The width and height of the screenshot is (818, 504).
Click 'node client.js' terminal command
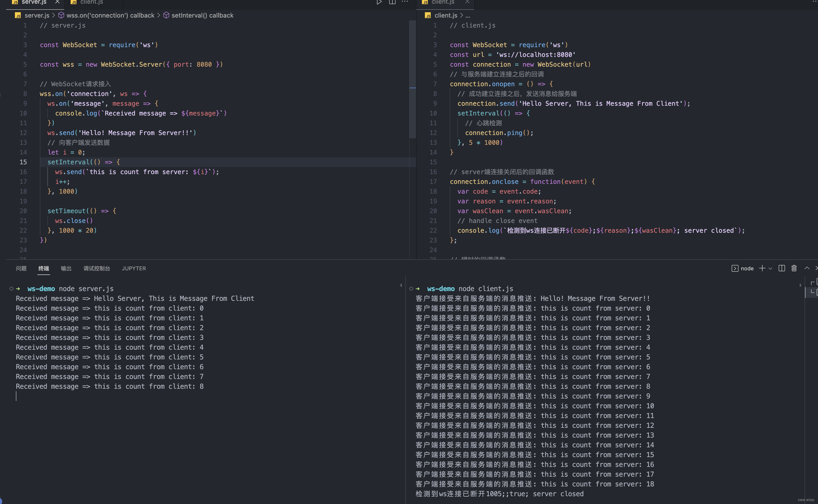tap(486, 289)
